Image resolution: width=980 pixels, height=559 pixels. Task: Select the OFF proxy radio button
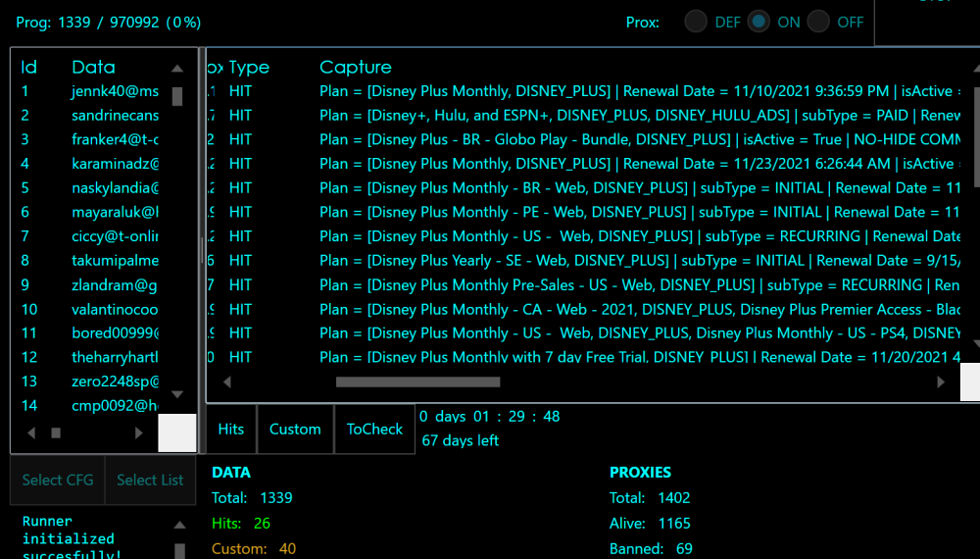pos(818,22)
